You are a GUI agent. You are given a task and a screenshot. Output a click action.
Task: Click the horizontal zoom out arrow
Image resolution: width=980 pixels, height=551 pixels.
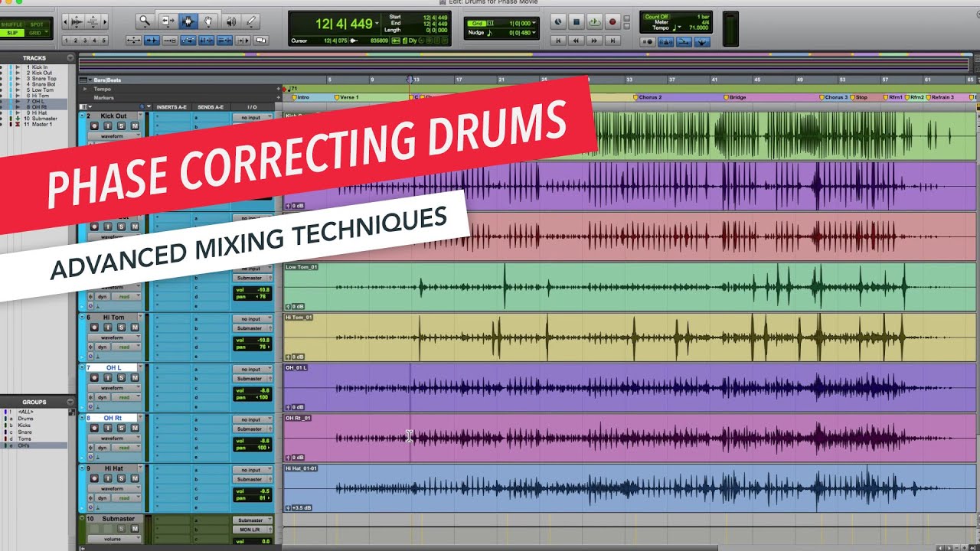click(x=67, y=21)
